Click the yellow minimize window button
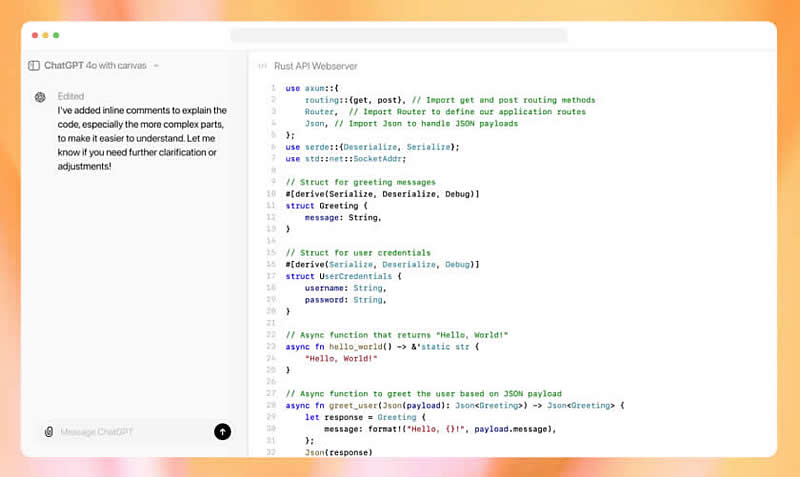The image size is (800, 477). [x=46, y=35]
